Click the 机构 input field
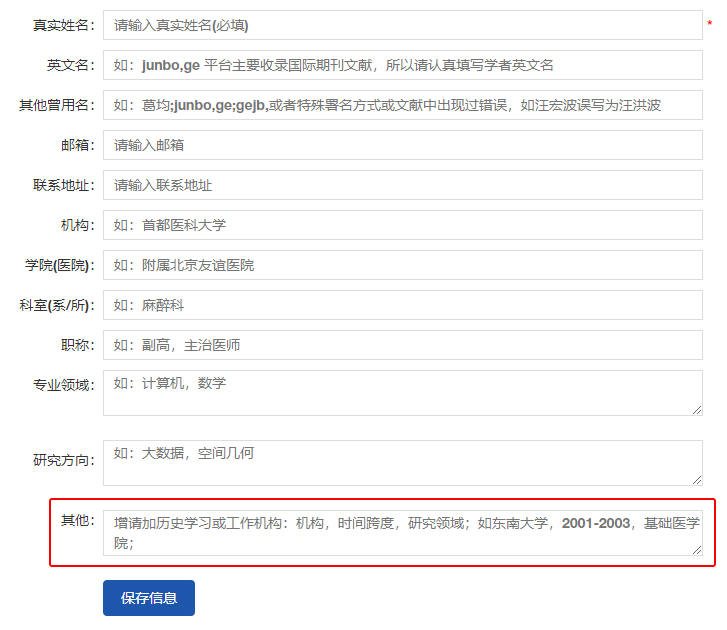 click(402, 225)
